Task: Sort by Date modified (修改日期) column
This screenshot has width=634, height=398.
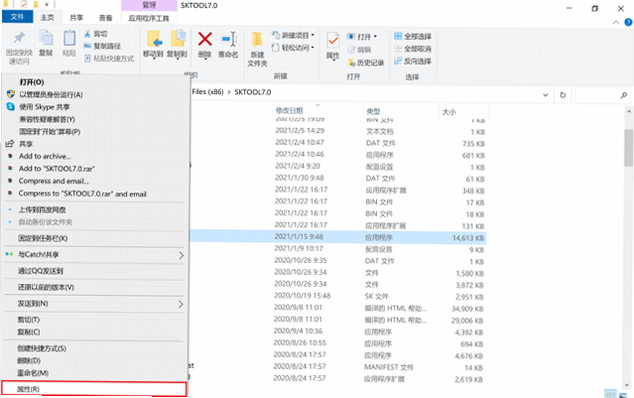Action: [290, 110]
